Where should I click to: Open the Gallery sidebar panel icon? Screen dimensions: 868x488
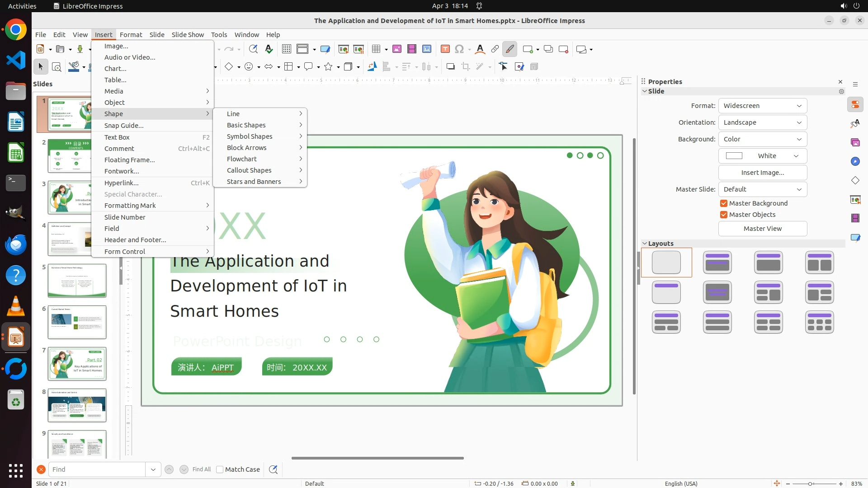(855, 143)
